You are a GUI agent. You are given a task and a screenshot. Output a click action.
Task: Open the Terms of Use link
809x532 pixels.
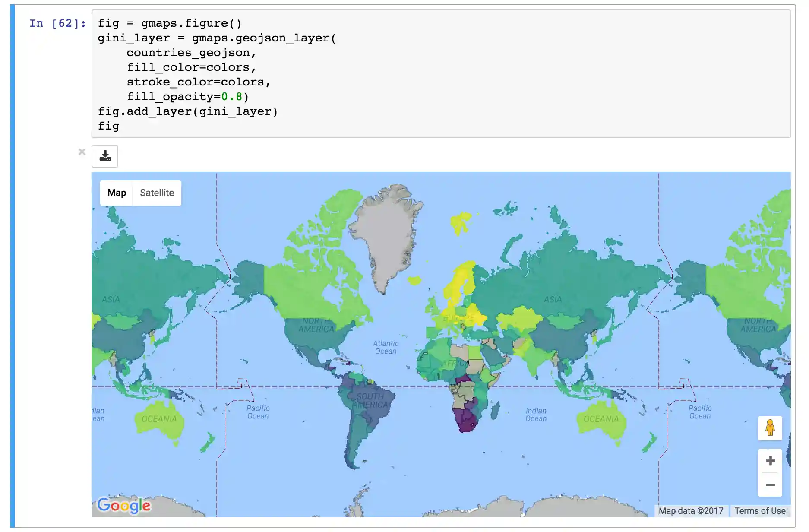pyautogui.click(x=760, y=510)
